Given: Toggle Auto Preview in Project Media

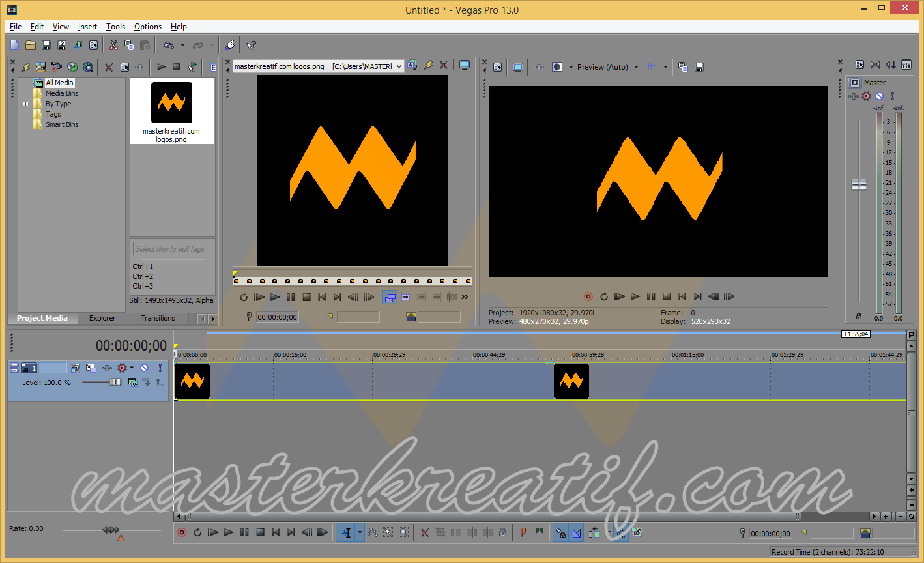Looking at the screenshot, I should [192, 67].
